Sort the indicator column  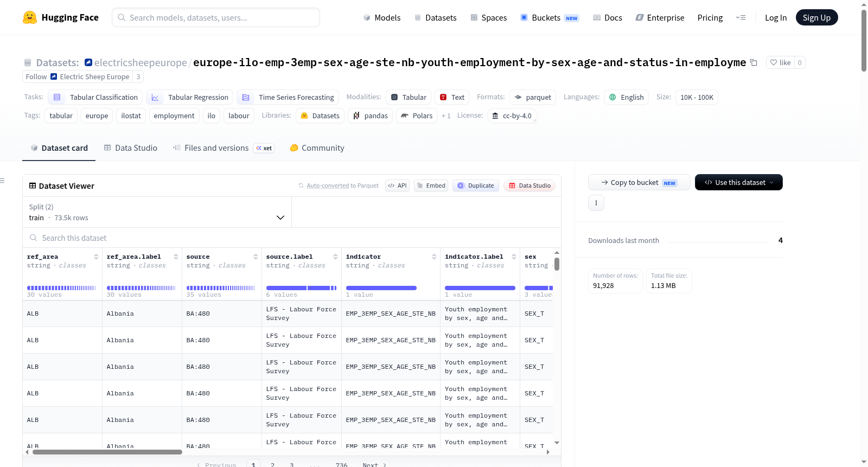coord(434,257)
